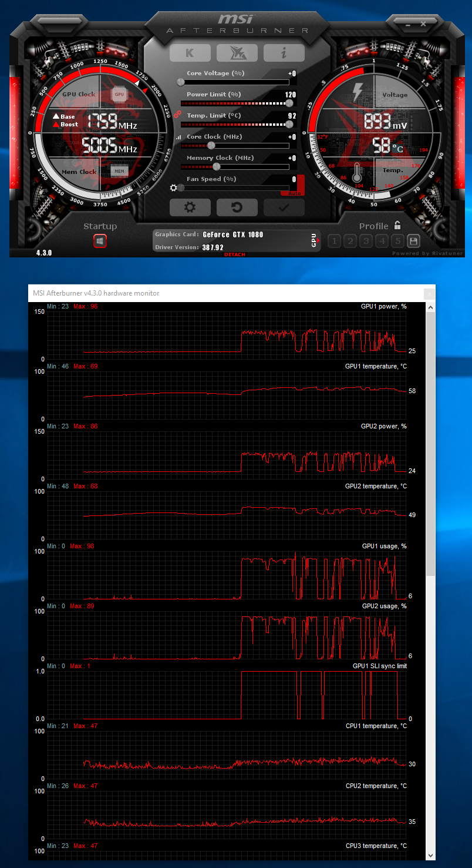
Task: Click driver version 387.92 text
Action: click(213, 247)
